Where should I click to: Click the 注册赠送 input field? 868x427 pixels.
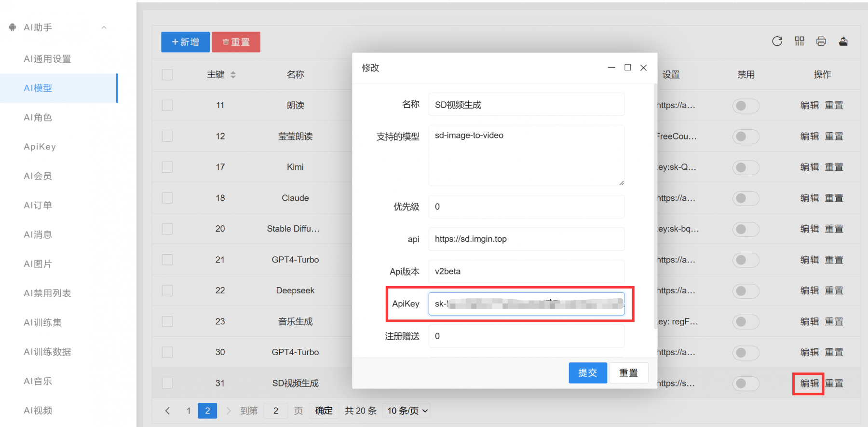coord(527,336)
